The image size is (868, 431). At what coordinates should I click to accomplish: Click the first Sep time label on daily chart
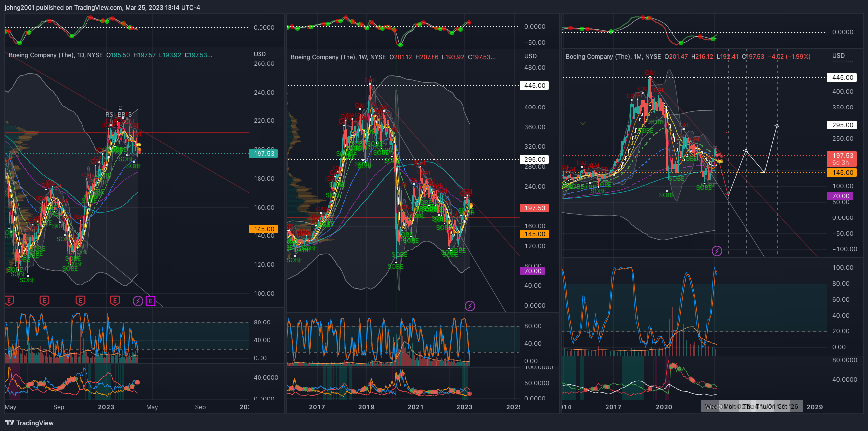pyautogui.click(x=59, y=407)
